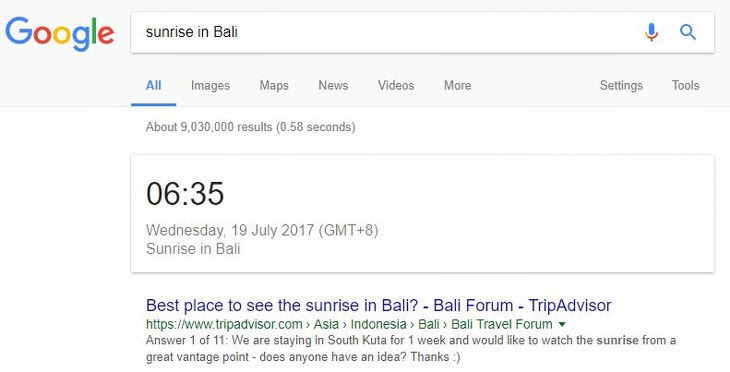
Task: Expand the More menu
Action: pyautogui.click(x=458, y=85)
